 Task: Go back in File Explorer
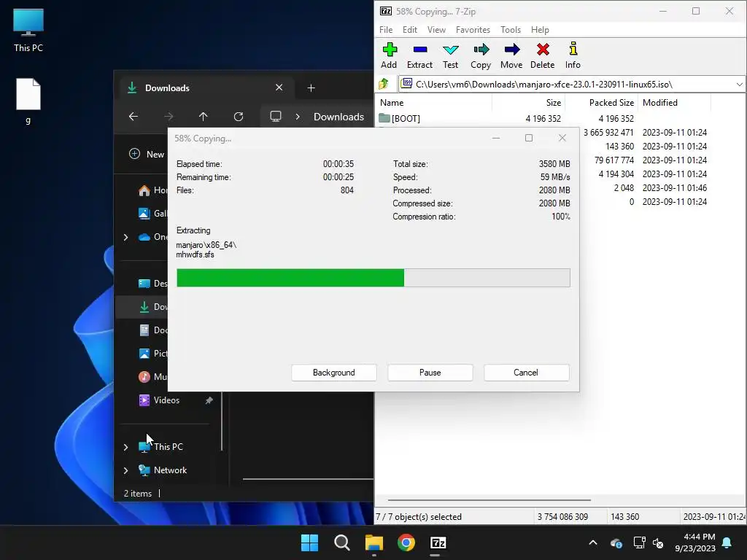point(133,116)
